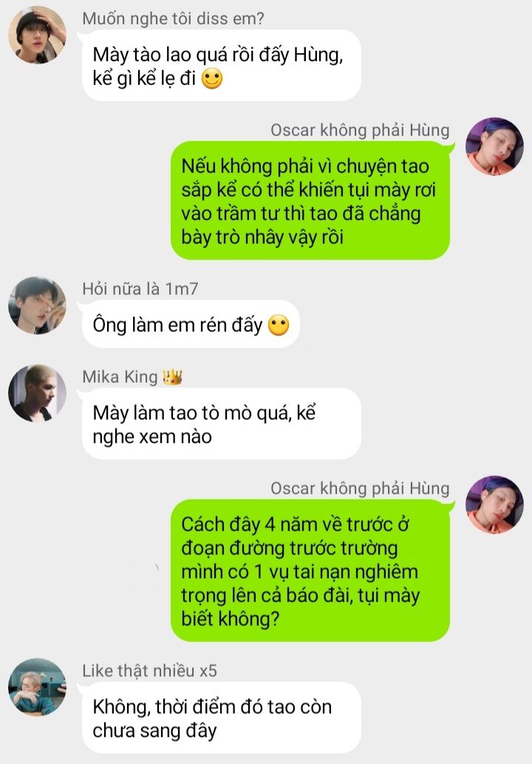Open the Hỏi nữa là 1m7 avatar
The image size is (532, 764).
click(37, 305)
